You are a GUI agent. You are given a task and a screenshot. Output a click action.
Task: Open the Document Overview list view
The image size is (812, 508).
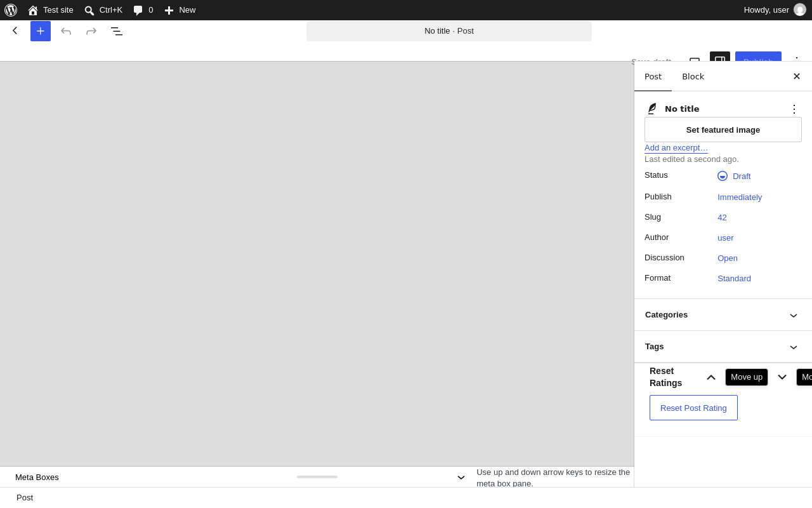click(117, 31)
